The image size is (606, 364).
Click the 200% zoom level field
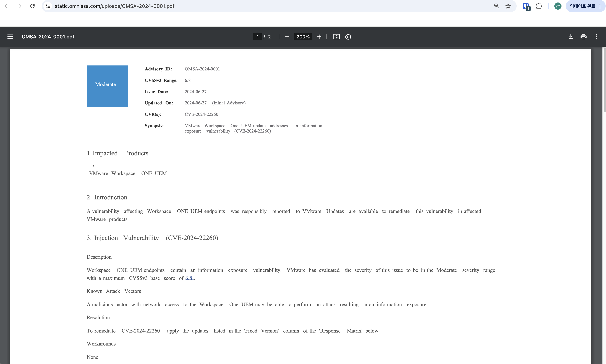pos(303,37)
